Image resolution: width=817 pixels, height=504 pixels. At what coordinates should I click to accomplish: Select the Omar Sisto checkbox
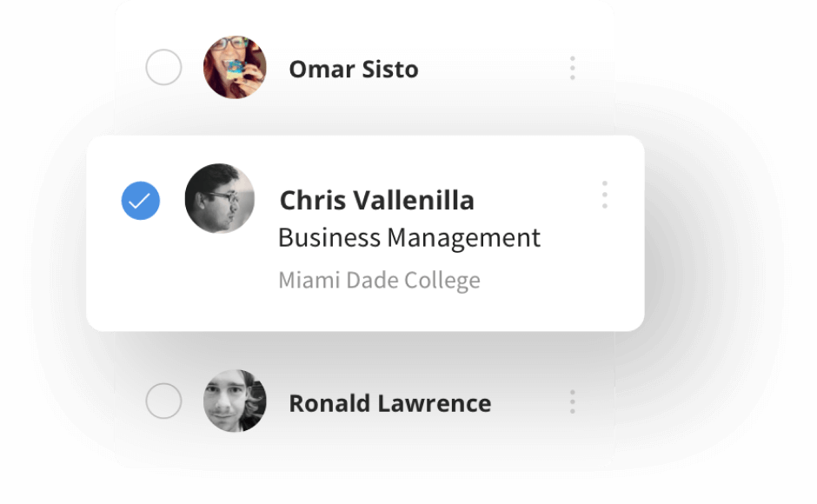163,68
